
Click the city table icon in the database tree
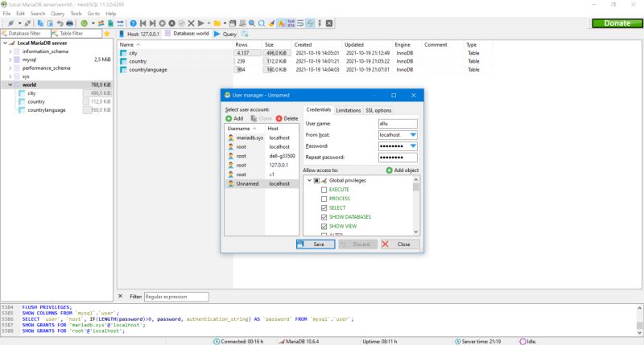tap(22, 93)
